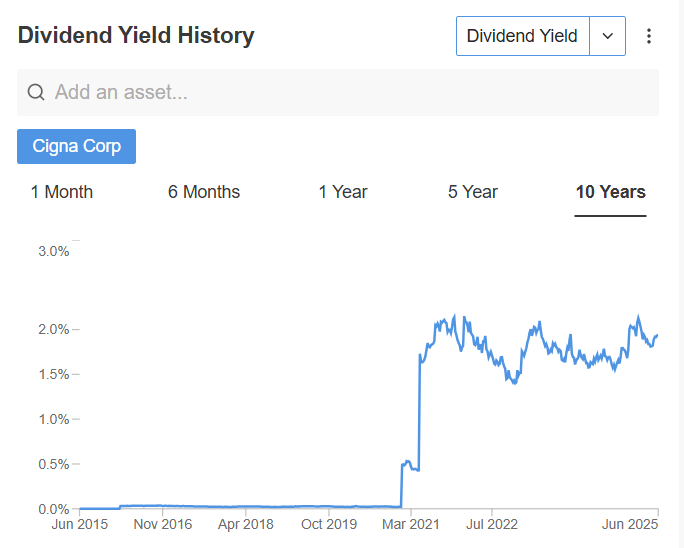Switch to the 1 Month range

tap(62, 192)
